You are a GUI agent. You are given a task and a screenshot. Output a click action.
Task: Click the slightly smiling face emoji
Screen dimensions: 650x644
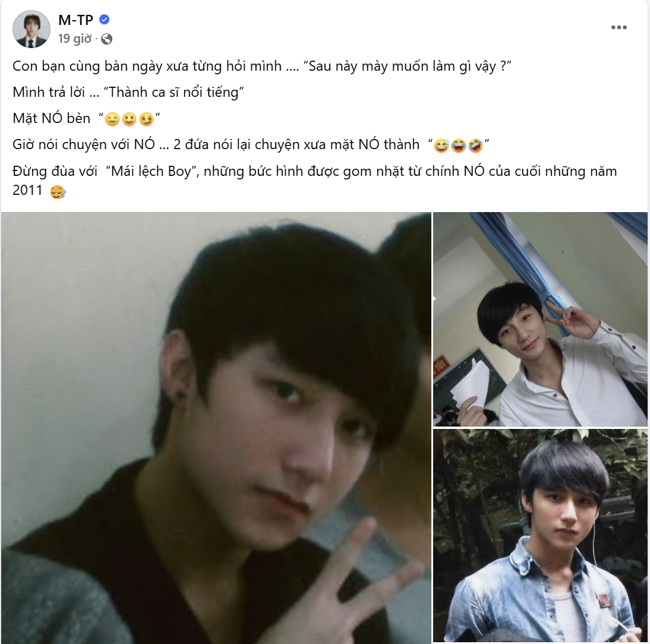coord(129,119)
